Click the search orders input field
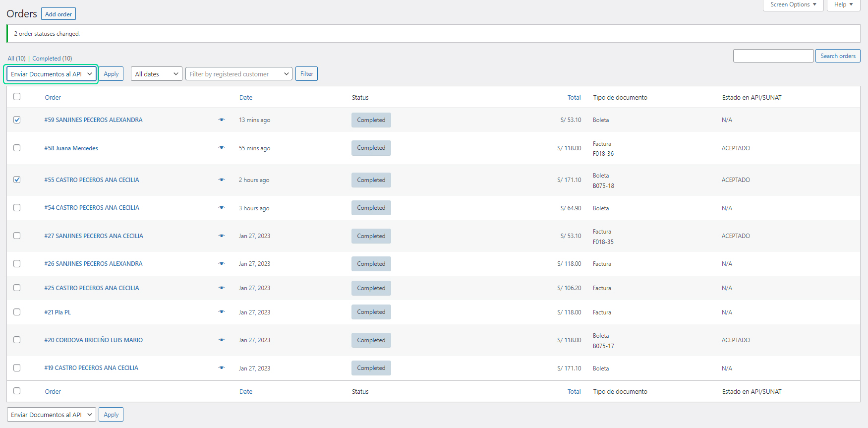The image size is (868, 428). 773,56
